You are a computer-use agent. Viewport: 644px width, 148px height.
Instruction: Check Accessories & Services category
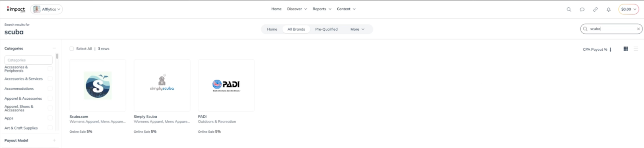[x=50, y=79]
